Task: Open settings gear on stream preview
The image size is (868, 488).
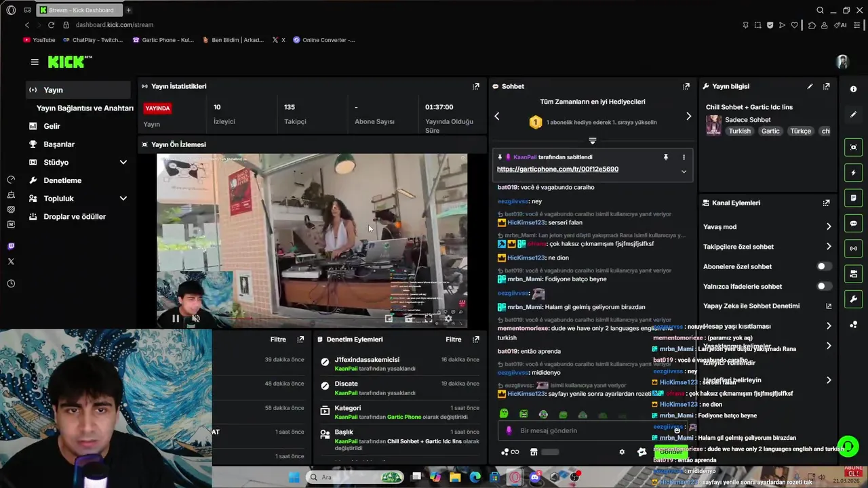Action: coord(448,318)
